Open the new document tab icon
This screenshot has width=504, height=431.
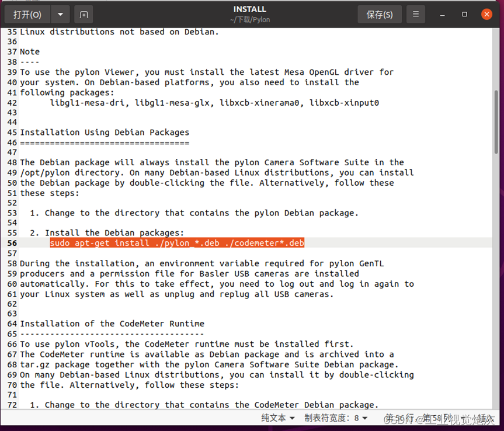84,15
